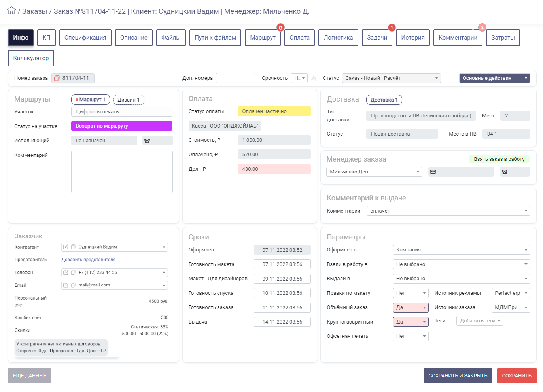Open Оформлен в dropdown Компания

461,250
